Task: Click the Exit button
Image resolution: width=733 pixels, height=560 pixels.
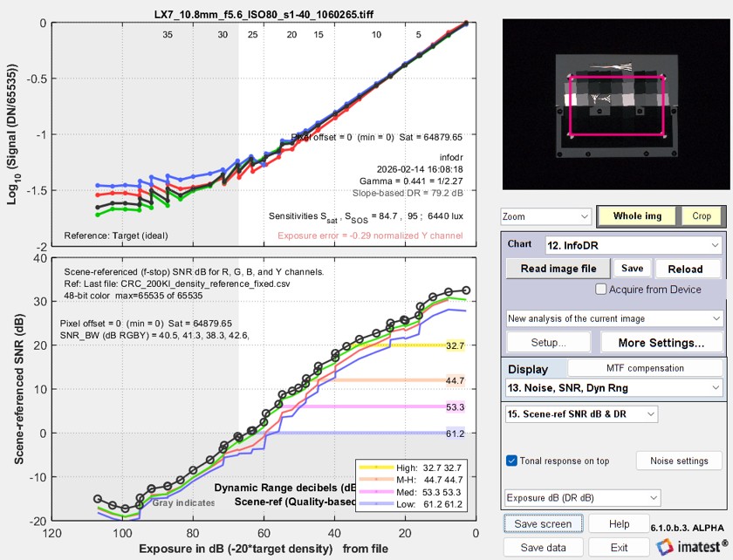Action: [619, 548]
